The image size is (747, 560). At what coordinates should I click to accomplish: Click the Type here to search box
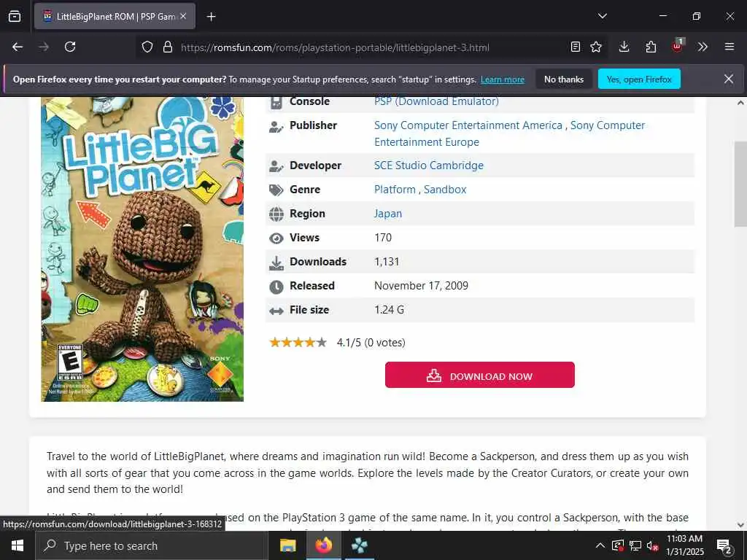click(152, 545)
